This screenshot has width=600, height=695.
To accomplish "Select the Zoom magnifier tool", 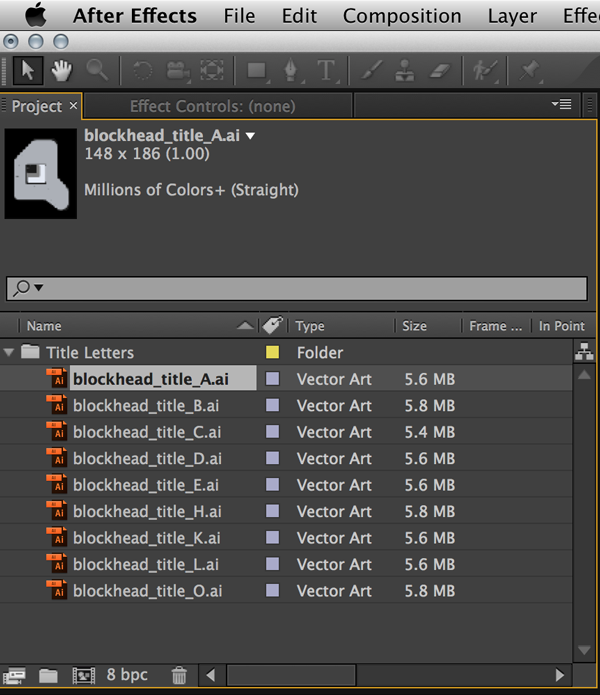I will (96, 70).
